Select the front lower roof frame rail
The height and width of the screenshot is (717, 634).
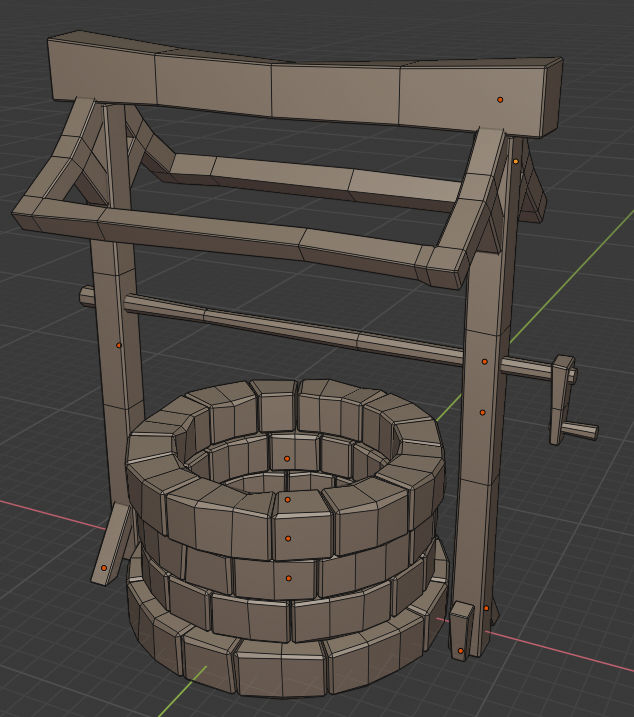[x=238, y=240]
